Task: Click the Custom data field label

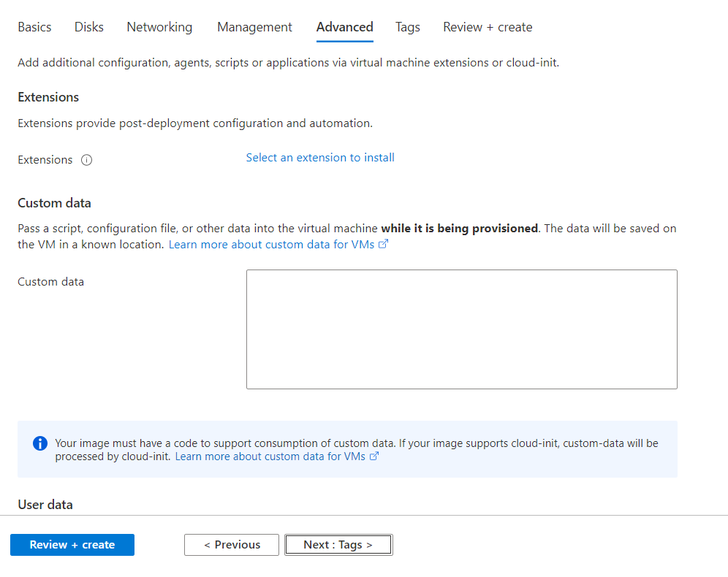Action: [50, 282]
